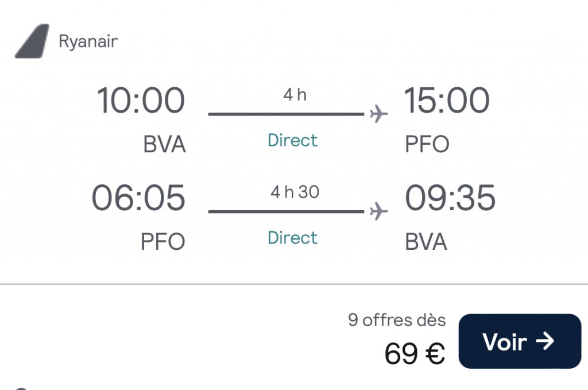The height and width of the screenshot is (390, 588).
Task: Tap the outbound Direct label
Action: [x=292, y=140]
